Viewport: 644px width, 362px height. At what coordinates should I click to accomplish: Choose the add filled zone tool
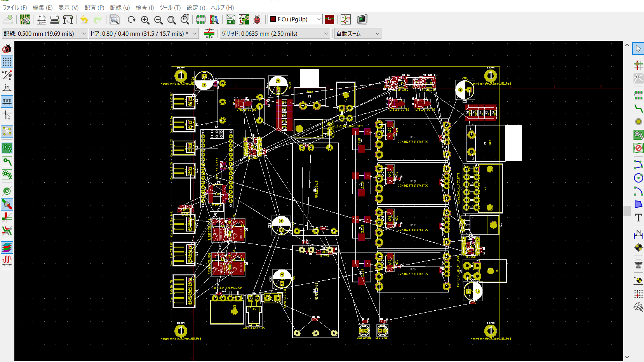pyautogui.click(x=638, y=135)
